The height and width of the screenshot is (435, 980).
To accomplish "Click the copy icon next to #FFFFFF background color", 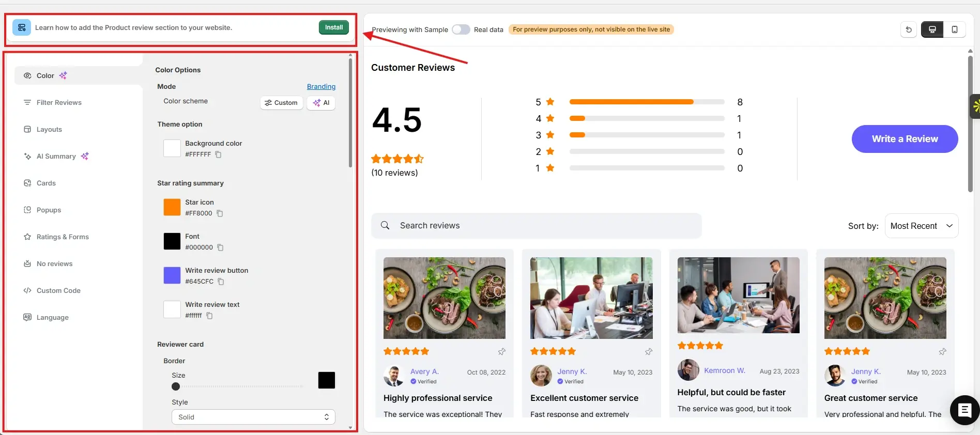I will pos(218,154).
